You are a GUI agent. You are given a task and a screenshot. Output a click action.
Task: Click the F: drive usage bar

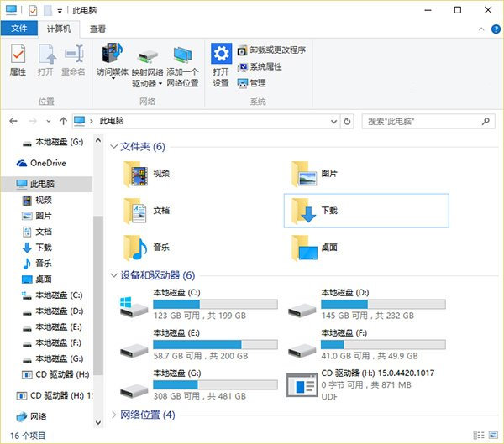tap(384, 344)
